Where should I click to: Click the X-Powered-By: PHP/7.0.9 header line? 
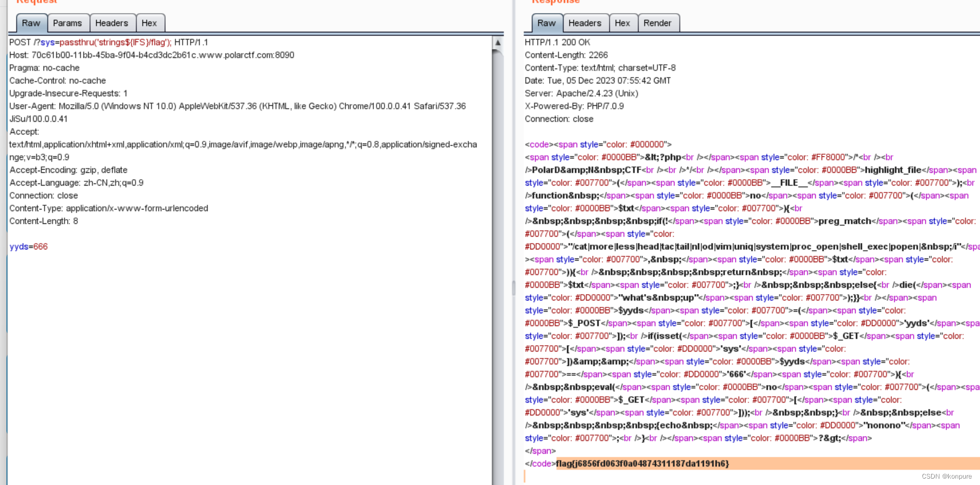(x=574, y=106)
